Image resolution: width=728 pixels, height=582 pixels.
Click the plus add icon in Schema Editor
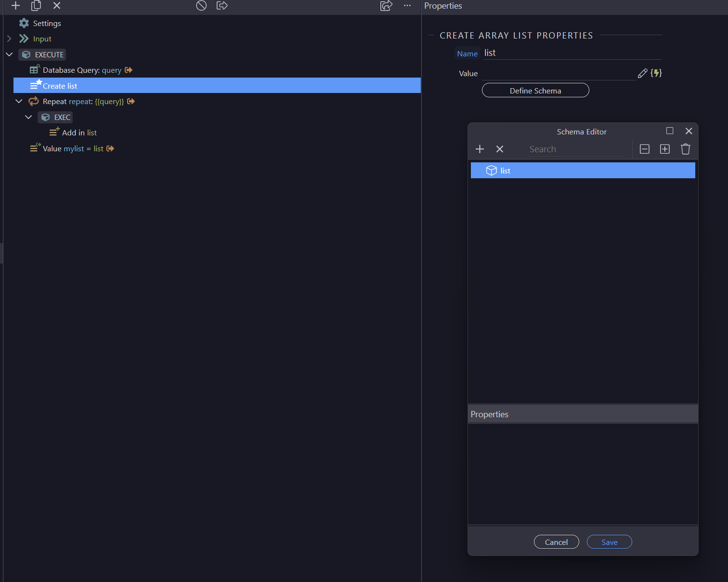pos(480,149)
